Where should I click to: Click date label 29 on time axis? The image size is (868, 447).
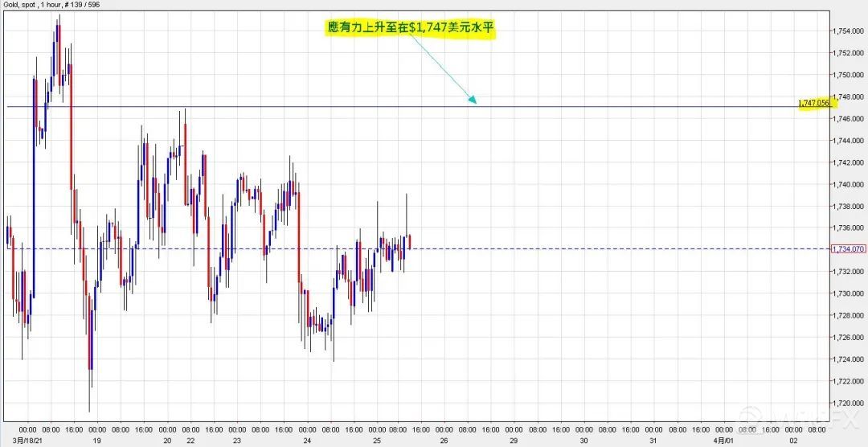coord(514,441)
